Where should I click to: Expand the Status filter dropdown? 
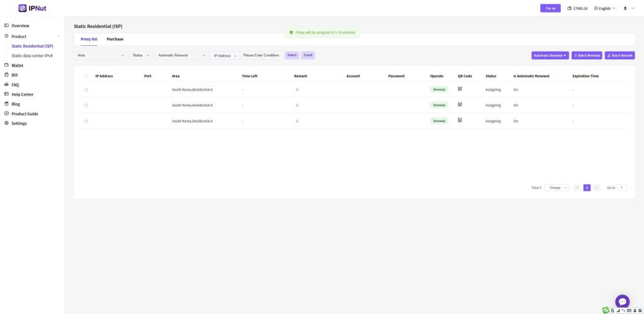click(x=141, y=55)
